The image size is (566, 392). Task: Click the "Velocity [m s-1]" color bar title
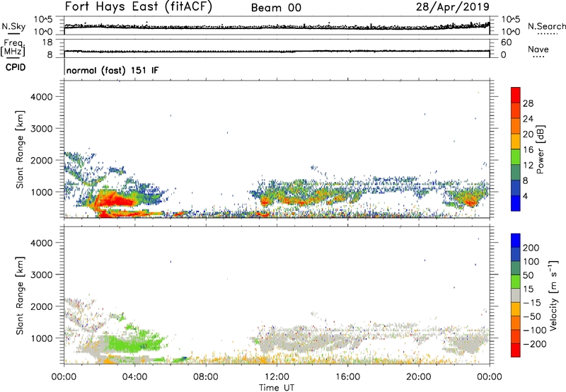tap(553, 295)
